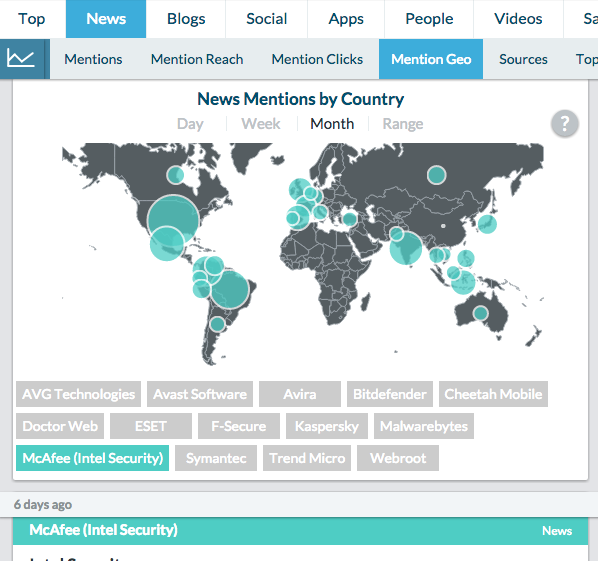Click the India mentions bubble
The width and height of the screenshot is (598, 561).
tap(406, 248)
